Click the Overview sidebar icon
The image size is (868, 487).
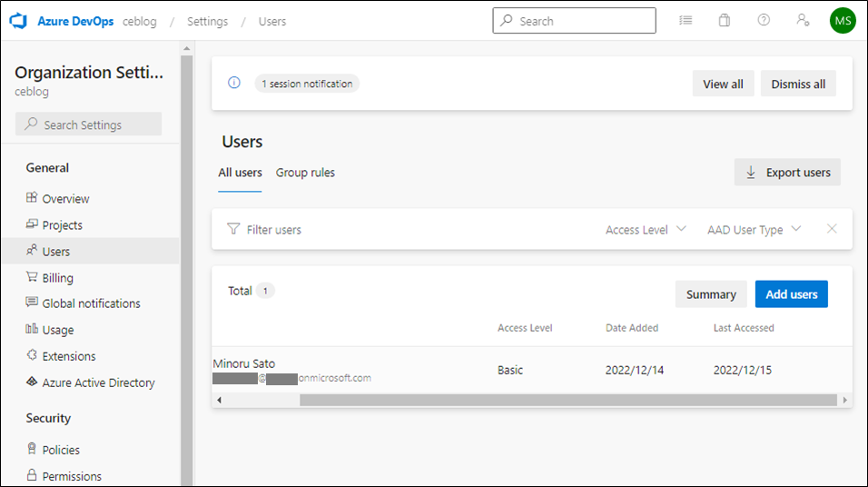point(32,198)
